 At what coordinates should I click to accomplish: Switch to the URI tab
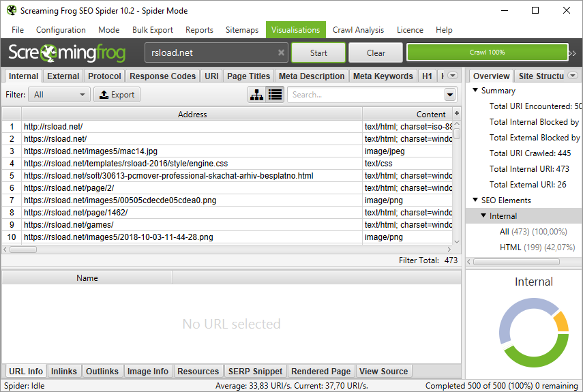(211, 76)
